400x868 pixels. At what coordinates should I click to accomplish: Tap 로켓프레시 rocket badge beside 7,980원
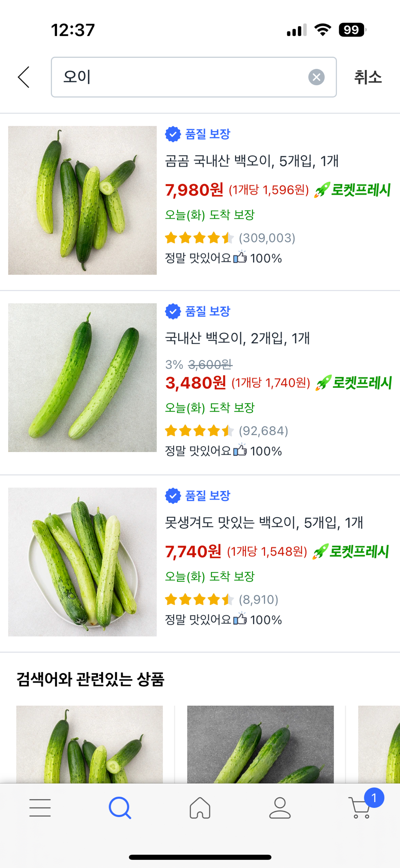[353, 190]
